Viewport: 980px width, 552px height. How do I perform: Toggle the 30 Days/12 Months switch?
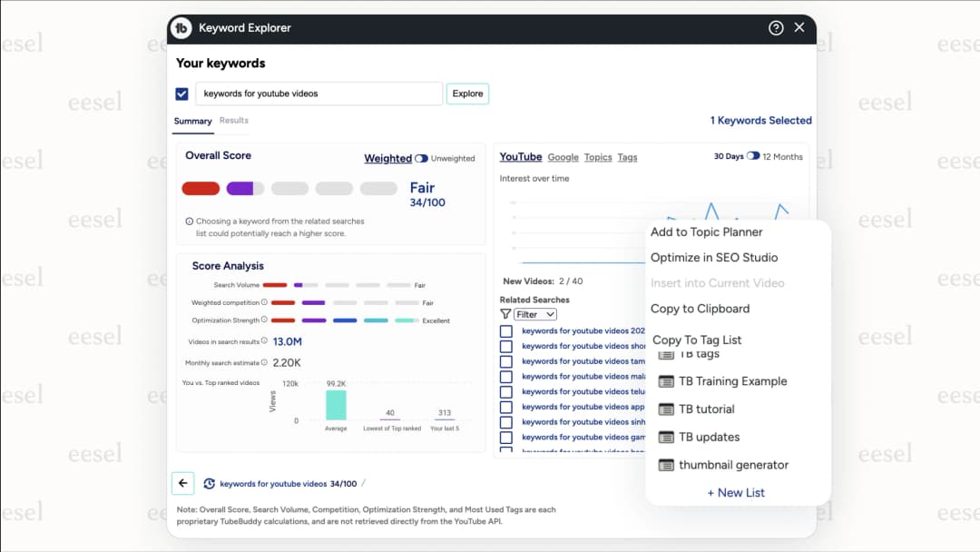pos(753,156)
